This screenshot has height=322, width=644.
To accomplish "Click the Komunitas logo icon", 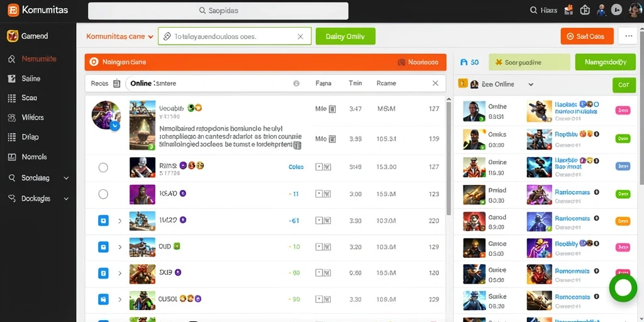I will point(13,11).
